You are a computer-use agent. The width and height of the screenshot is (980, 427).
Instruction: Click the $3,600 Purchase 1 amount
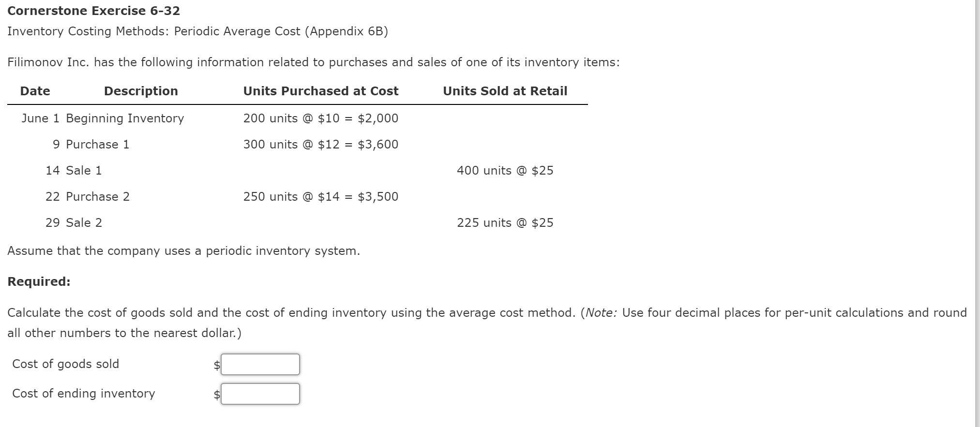378,144
